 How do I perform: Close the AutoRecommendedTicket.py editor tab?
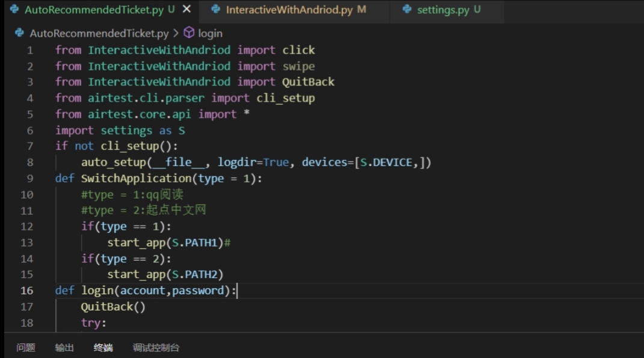coord(186,10)
